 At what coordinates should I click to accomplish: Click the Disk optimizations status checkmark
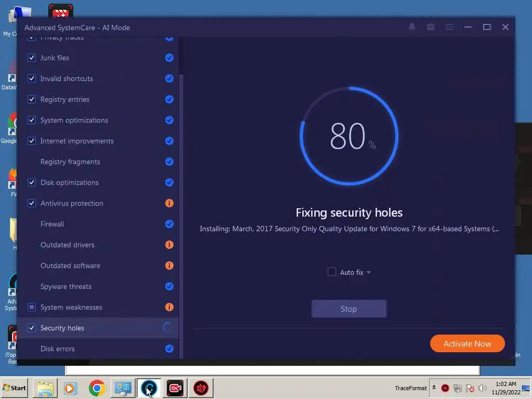point(169,182)
